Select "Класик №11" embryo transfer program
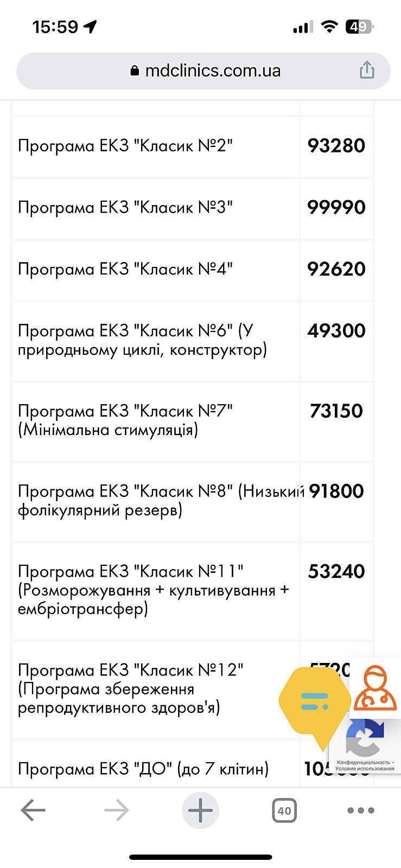Image resolution: width=401 pixels, height=868 pixels. (x=153, y=590)
